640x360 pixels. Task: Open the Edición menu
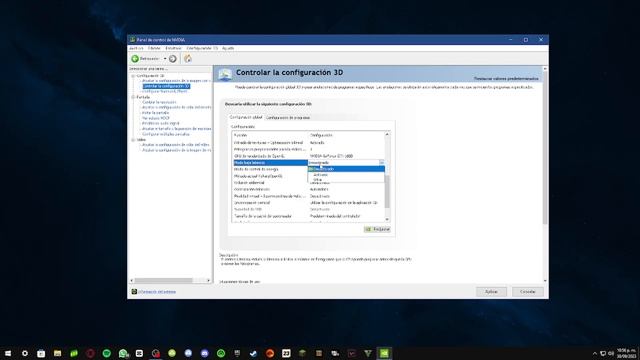pos(154,48)
